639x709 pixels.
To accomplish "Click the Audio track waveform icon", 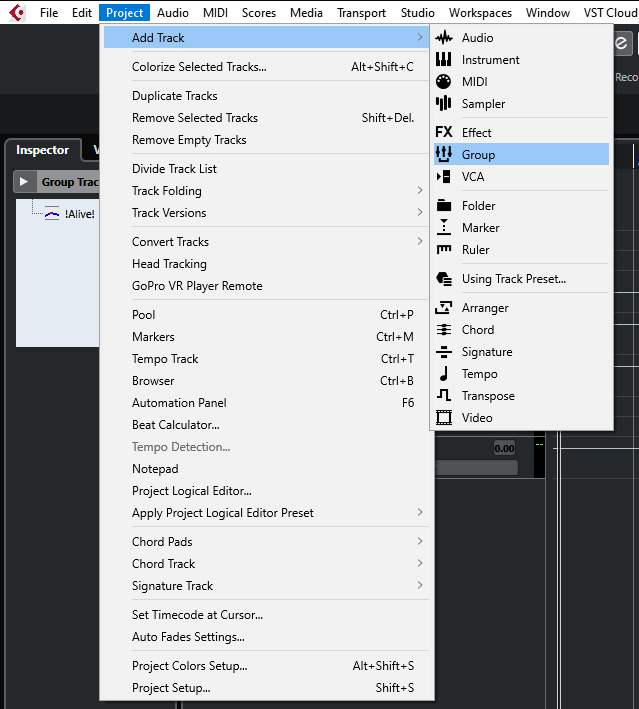I will pyautogui.click(x=444, y=38).
